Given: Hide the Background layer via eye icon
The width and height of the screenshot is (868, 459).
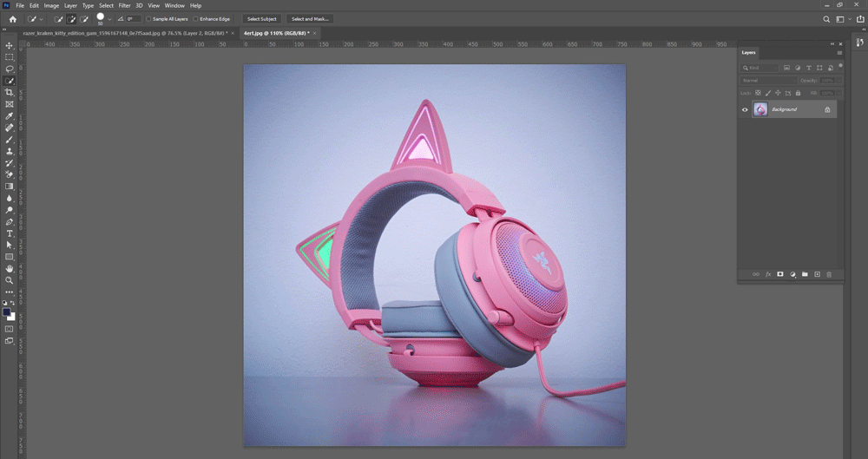Looking at the screenshot, I should click(745, 109).
